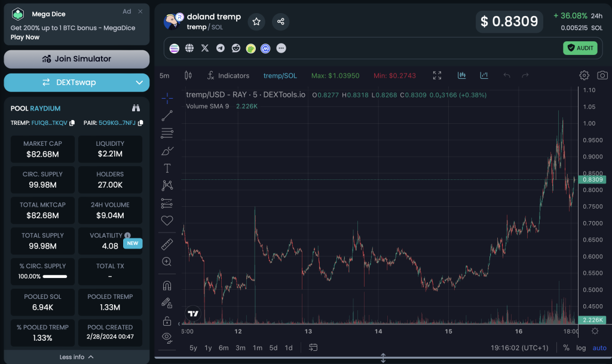612x364 pixels.
Task: Click the green AUDIT button
Action: (580, 48)
